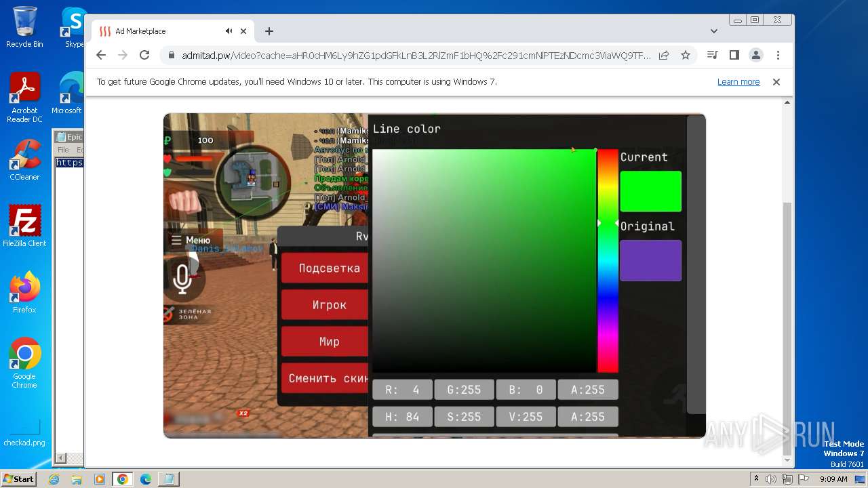Show hidden system tray icons
Screen dimensions: 868x488
(756, 479)
